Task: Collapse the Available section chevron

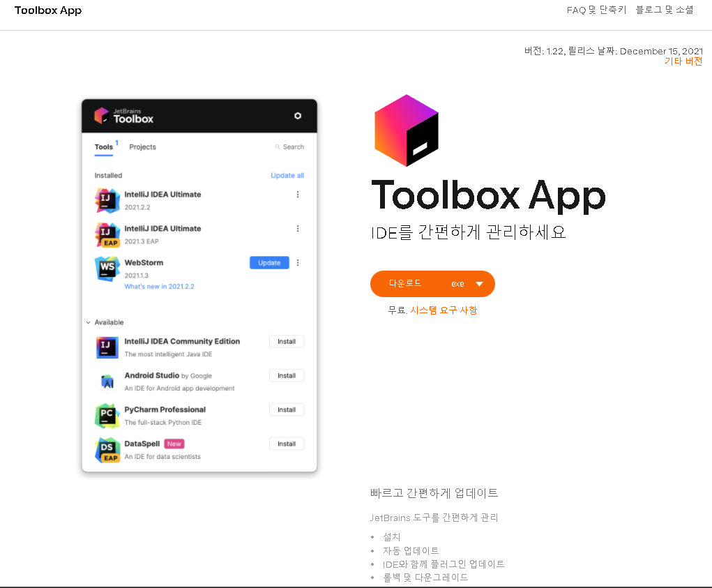Action: [x=88, y=322]
